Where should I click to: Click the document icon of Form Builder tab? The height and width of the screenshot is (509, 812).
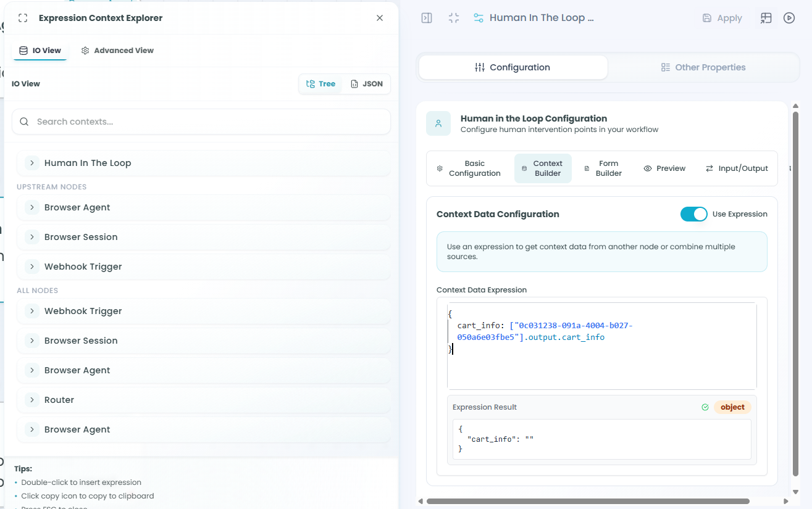pos(587,168)
